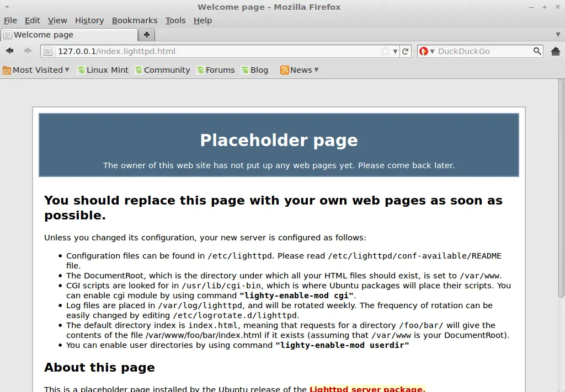Click the command "lighty-enable-mod userdir"
Viewport: 565px width, 392px height.
342,345
